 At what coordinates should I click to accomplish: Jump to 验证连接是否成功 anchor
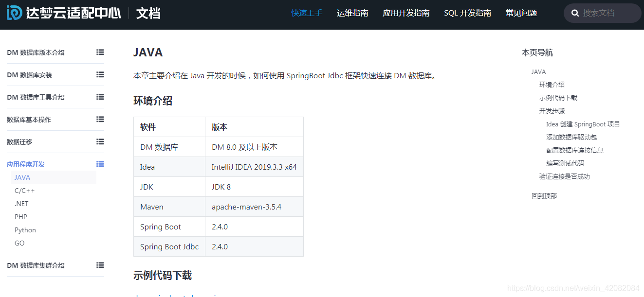click(565, 176)
